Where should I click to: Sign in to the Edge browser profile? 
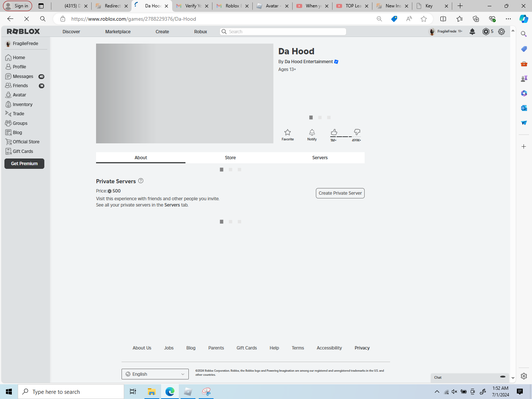17,6
